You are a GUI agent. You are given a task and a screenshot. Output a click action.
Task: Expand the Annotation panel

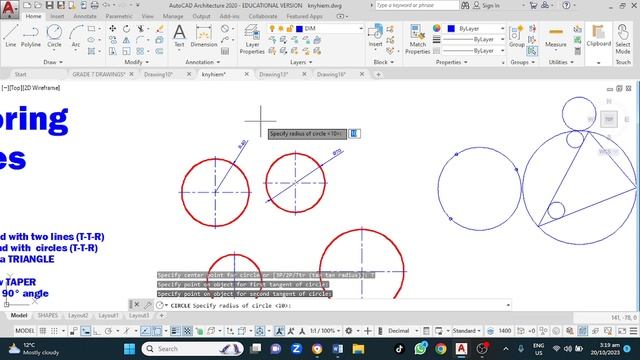click(203, 62)
